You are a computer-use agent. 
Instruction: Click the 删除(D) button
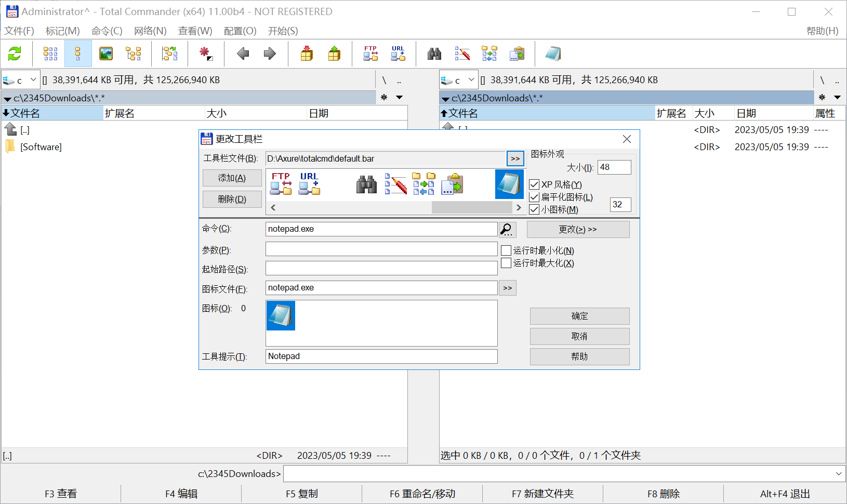(x=232, y=200)
